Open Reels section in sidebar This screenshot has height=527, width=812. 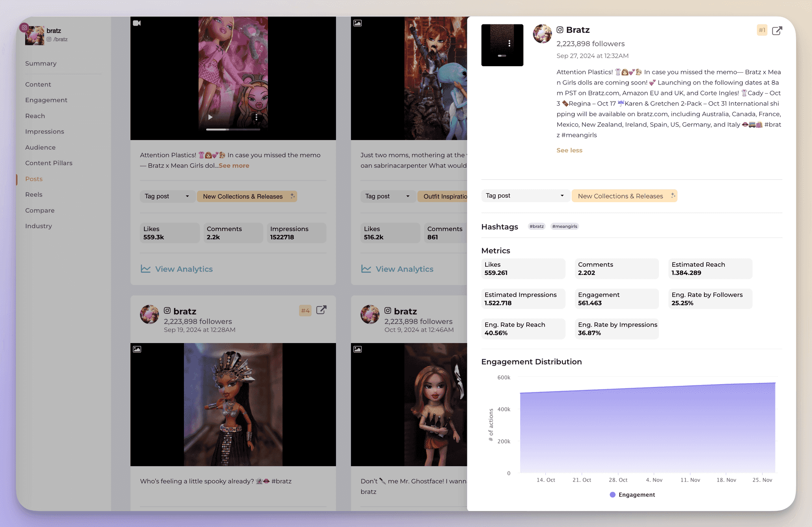point(34,194)
